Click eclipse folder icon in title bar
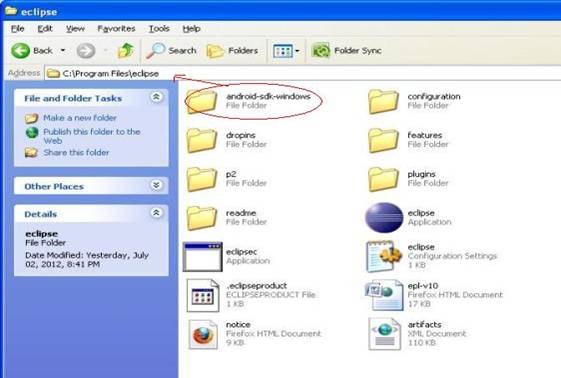561x378 pixels. point(11,11)
